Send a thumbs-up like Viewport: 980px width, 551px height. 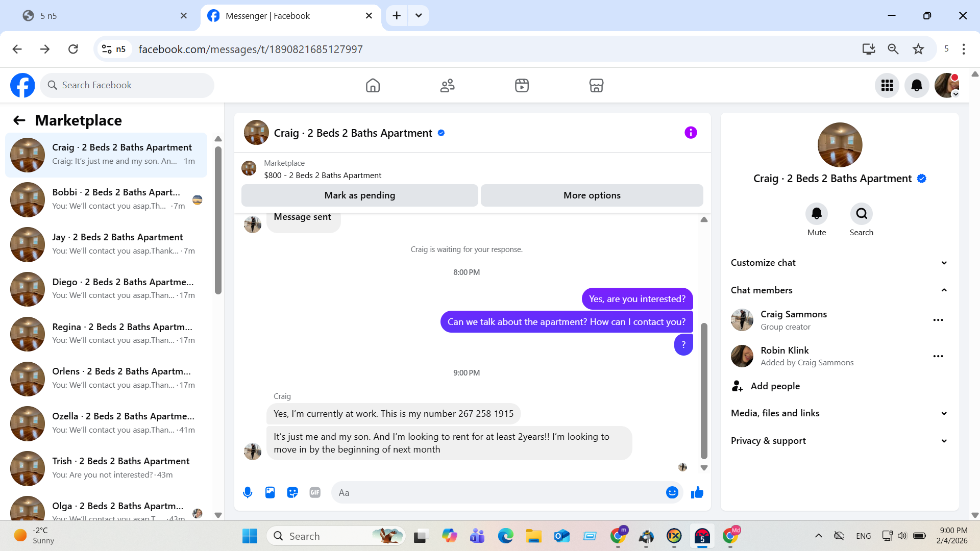tap(697, 492)
